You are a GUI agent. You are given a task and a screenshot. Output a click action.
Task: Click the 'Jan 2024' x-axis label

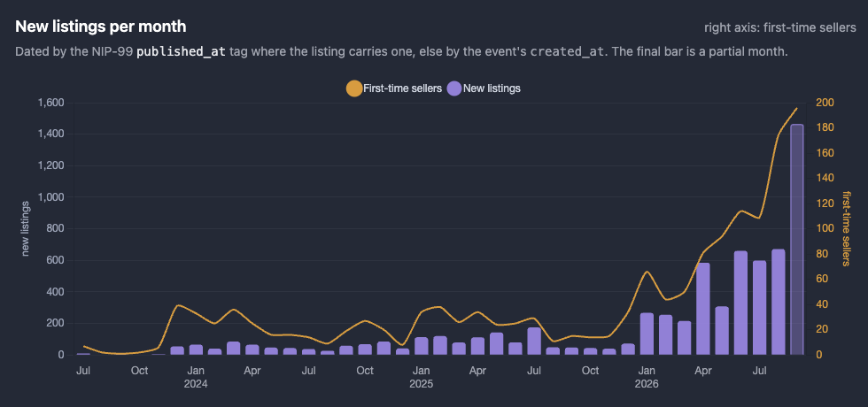pos(196,377)
